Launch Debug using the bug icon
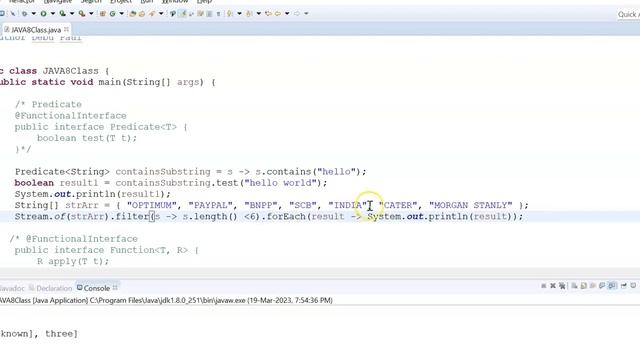 [24, 13]
